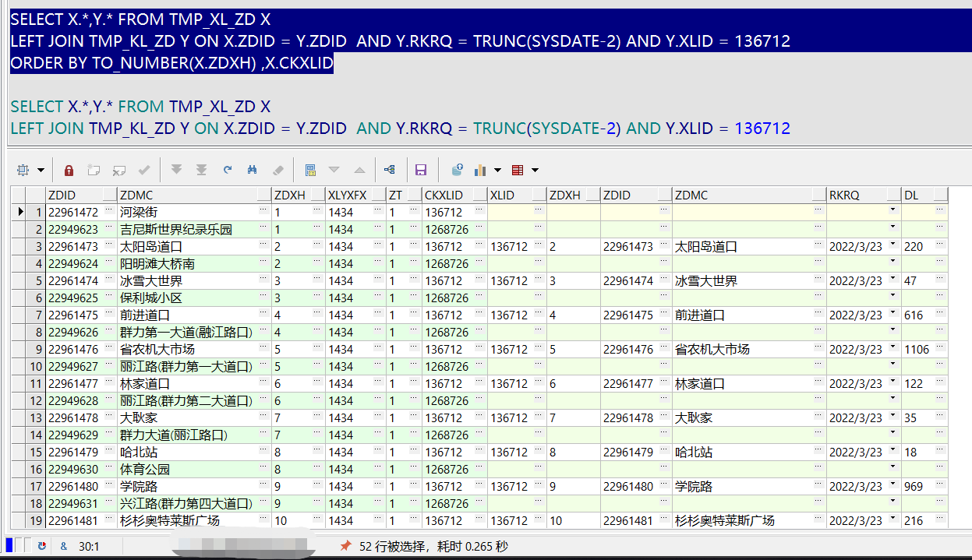This screenshot has width=972, height=560.
Task: Click the XLYXFX column header
Action: pos(356,195)
